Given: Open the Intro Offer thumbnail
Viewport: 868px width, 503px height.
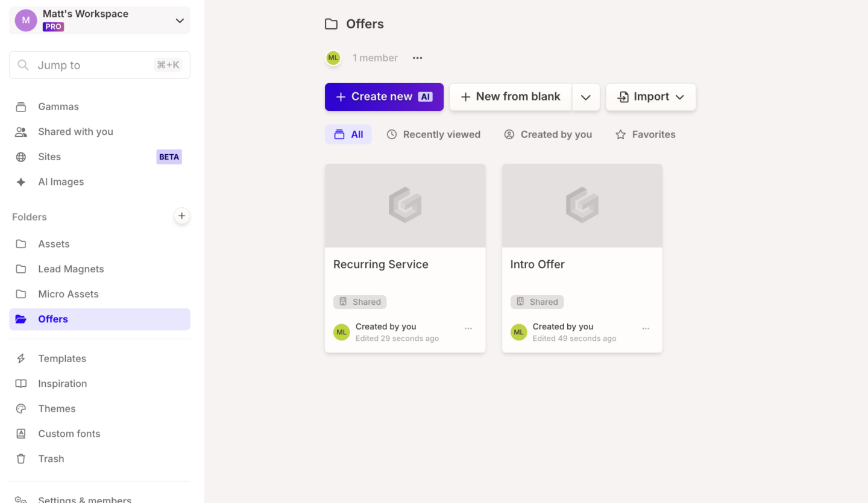Looking at the screenshot, I should [x=582, y=205].
